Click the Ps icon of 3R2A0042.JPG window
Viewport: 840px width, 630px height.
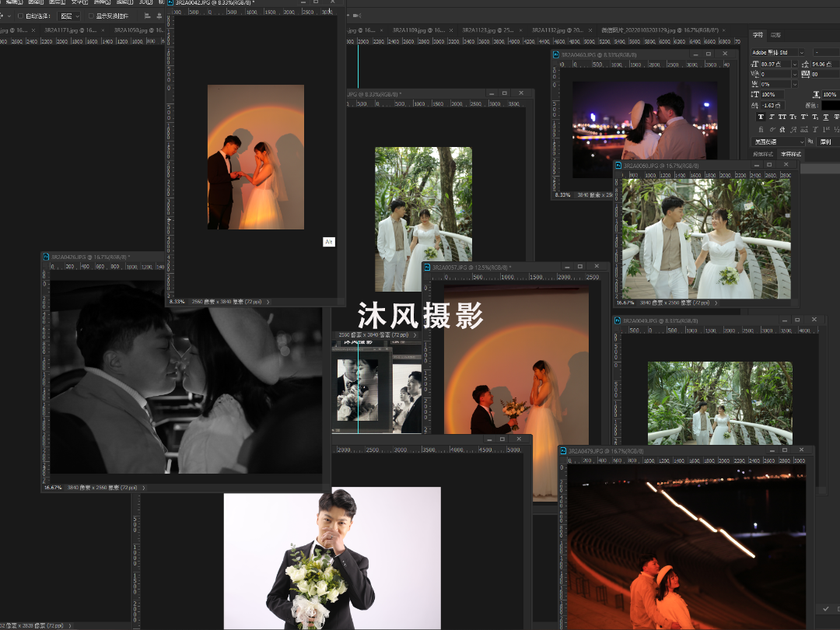click(x=171, y=2)
